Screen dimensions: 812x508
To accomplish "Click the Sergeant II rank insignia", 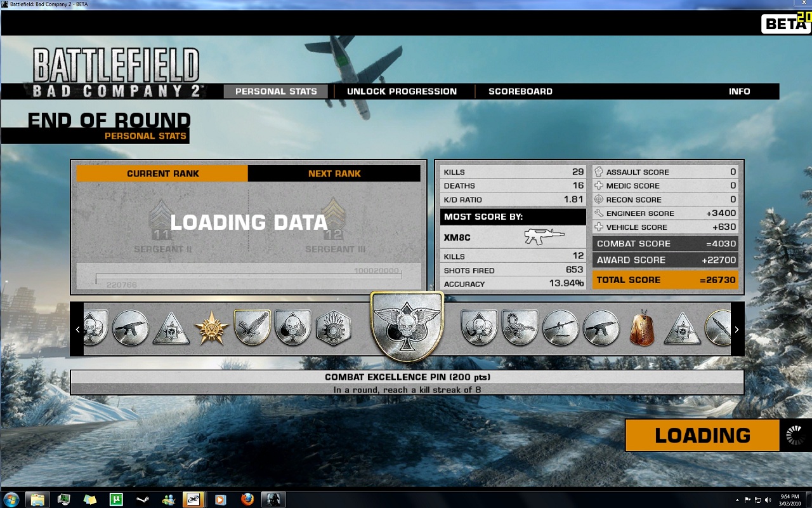I will tap(162, 218).
